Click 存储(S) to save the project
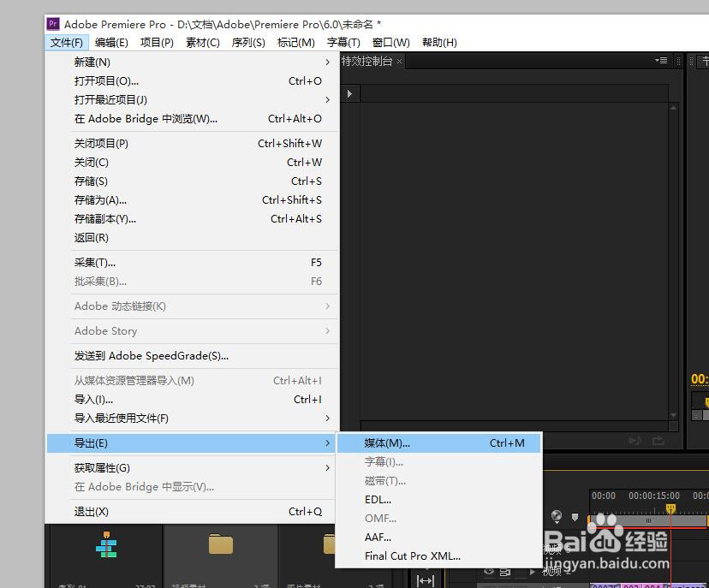Image resolution: width=709 pixels, height=588 pixels. [92, 181]
